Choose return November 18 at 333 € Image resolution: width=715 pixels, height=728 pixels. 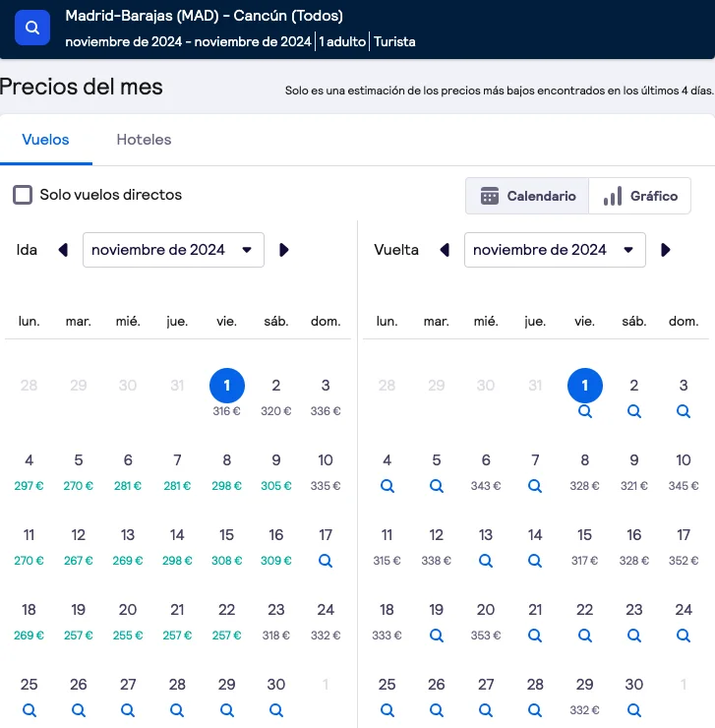pyautogui.click(x=387, y=622)
